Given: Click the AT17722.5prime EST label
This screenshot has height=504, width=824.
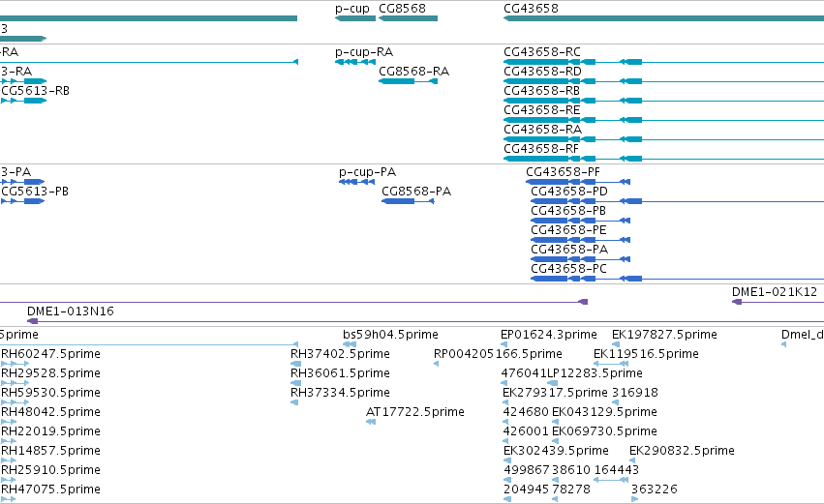Looking at the screenshot, I should [415, 412].
